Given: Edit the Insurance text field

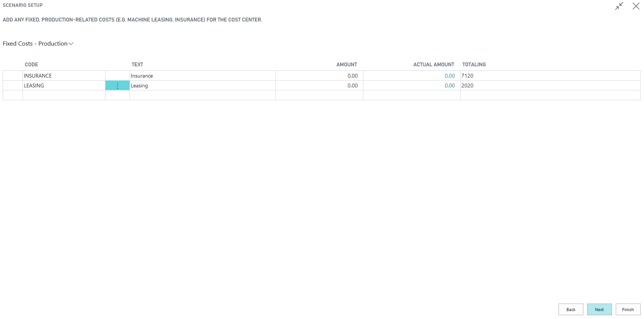Looking at the screenshot, I should click(202, 76).
